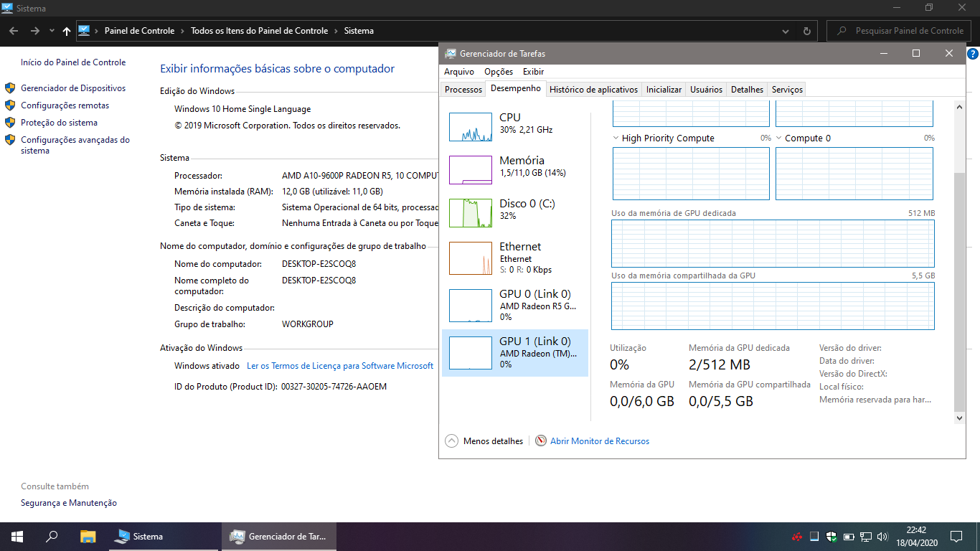Click the Up one level arrow

click(67, 31)
